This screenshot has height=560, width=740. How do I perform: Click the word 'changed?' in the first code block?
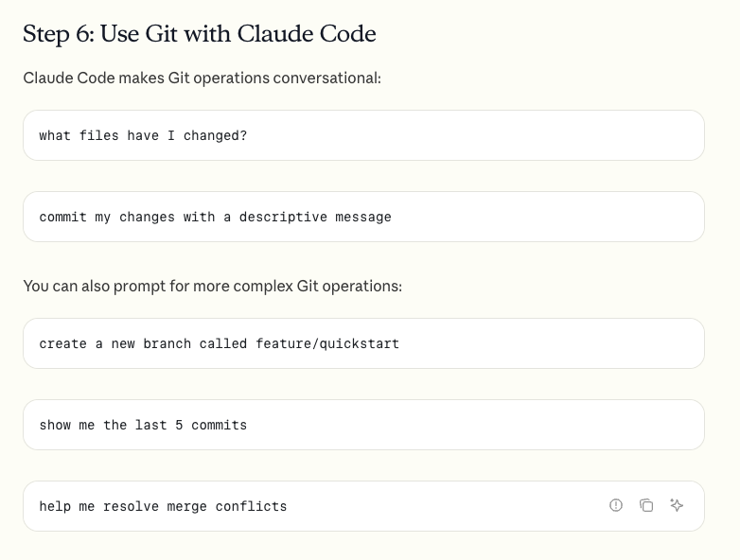[215, 136]
